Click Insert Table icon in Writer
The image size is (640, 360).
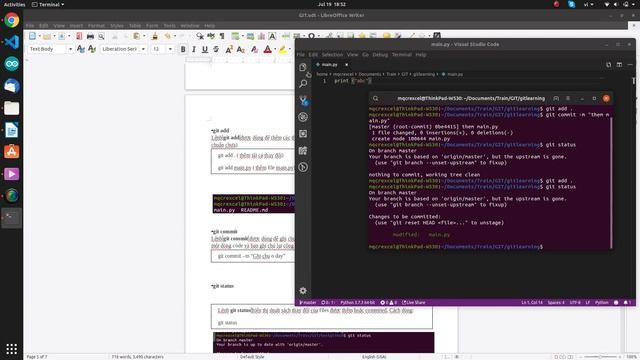[x=235, y=36]
